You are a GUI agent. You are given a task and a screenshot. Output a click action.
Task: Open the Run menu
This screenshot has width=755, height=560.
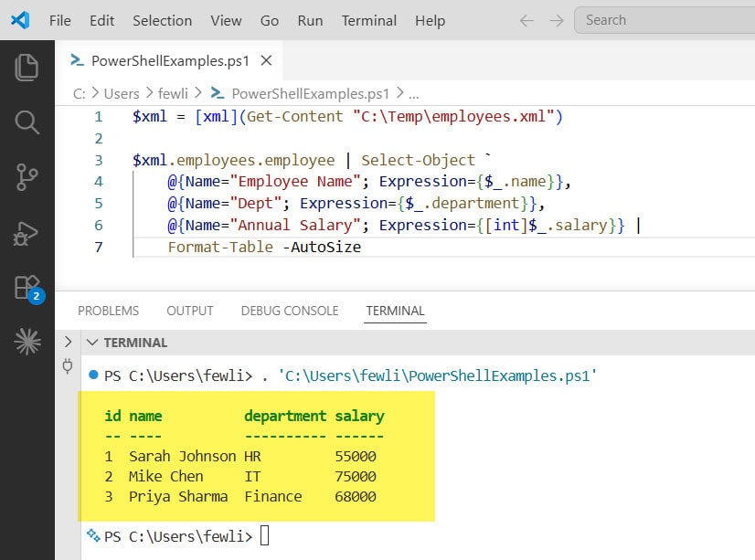coord(310,21)
